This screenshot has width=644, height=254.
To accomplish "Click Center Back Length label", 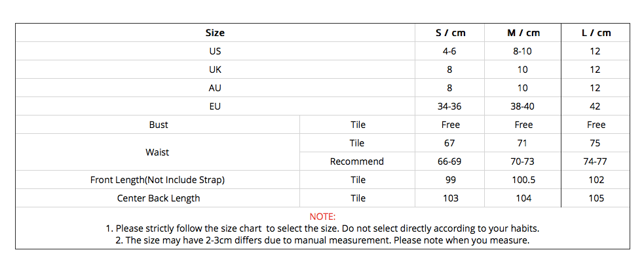I will click(x=159, y=198).
